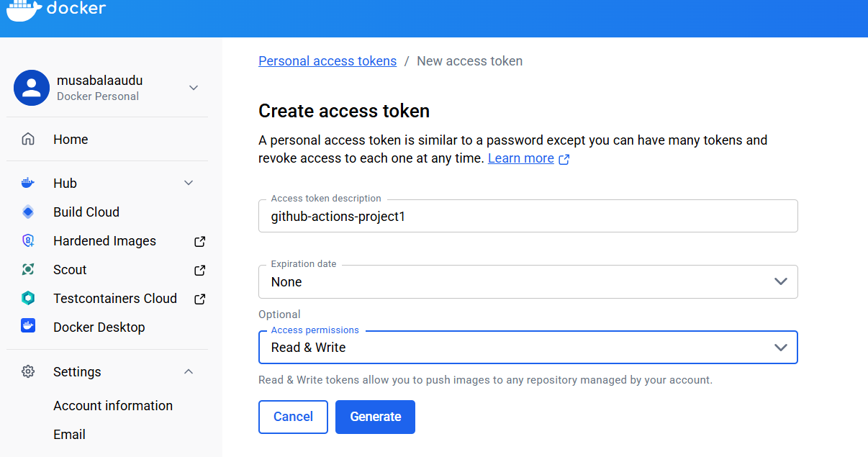Click external link icon beside Learn more
The image size is (868, 457).
(564, 159)
